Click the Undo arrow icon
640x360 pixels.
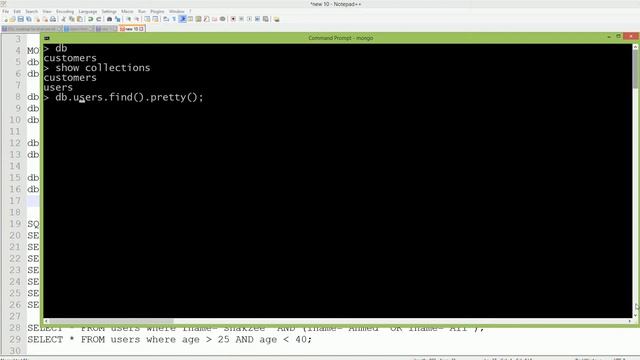pos(90,19)
